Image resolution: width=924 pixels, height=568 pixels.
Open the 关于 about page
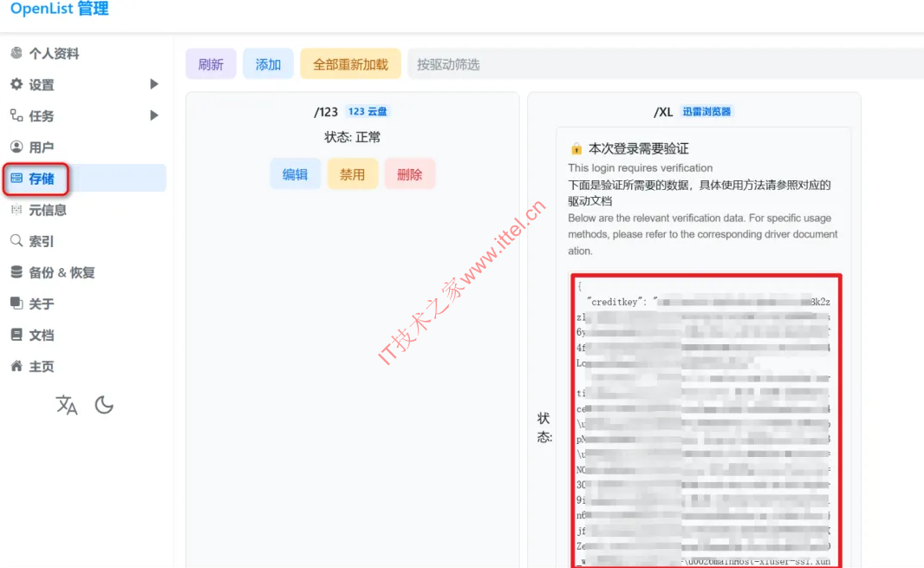[x=42, y=304]
